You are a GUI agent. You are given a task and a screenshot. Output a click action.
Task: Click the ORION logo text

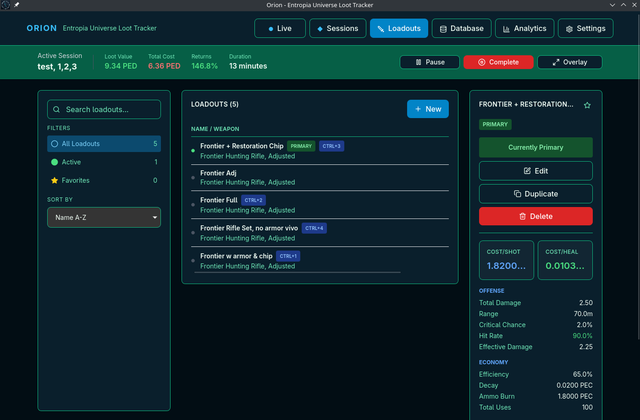coord(42,28)
